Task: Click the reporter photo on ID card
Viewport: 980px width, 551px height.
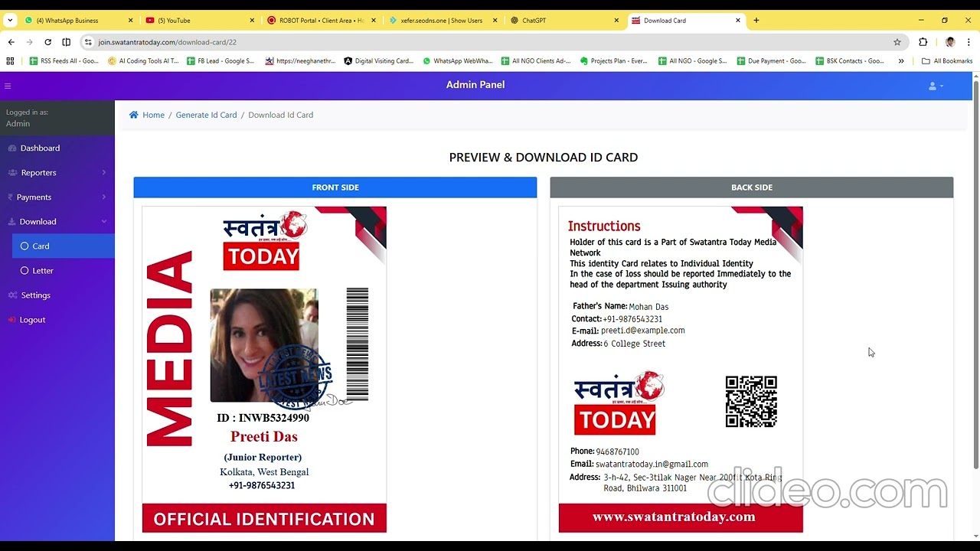Action: coord(264,345)
